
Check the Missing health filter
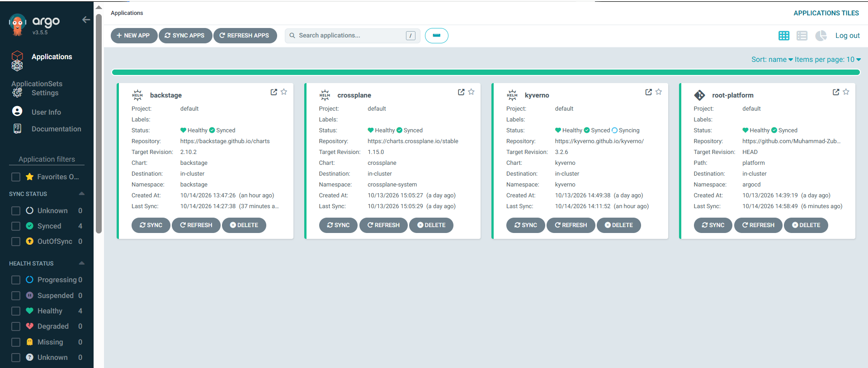coord(16,342)
